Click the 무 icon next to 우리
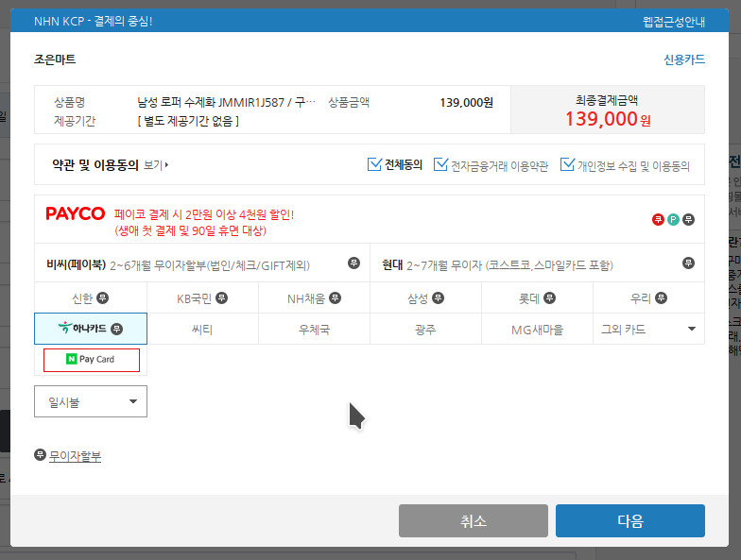The height and width of the screenshot is (560, 741). pos(662,298)
